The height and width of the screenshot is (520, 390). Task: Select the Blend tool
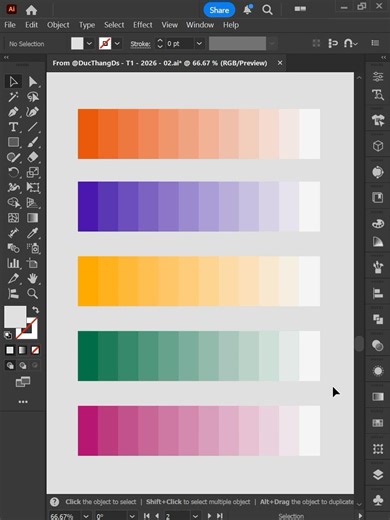pyautogui.click(x=13, y=248)
